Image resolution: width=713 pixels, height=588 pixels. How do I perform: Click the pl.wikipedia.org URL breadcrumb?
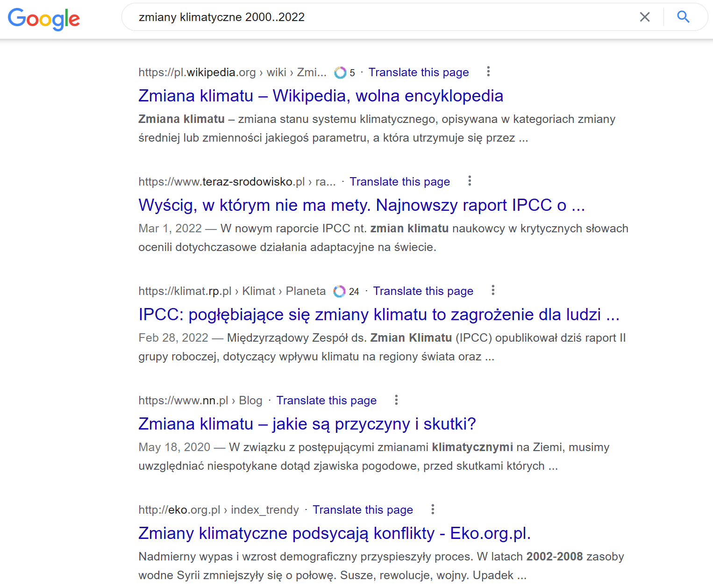point(233,72)
